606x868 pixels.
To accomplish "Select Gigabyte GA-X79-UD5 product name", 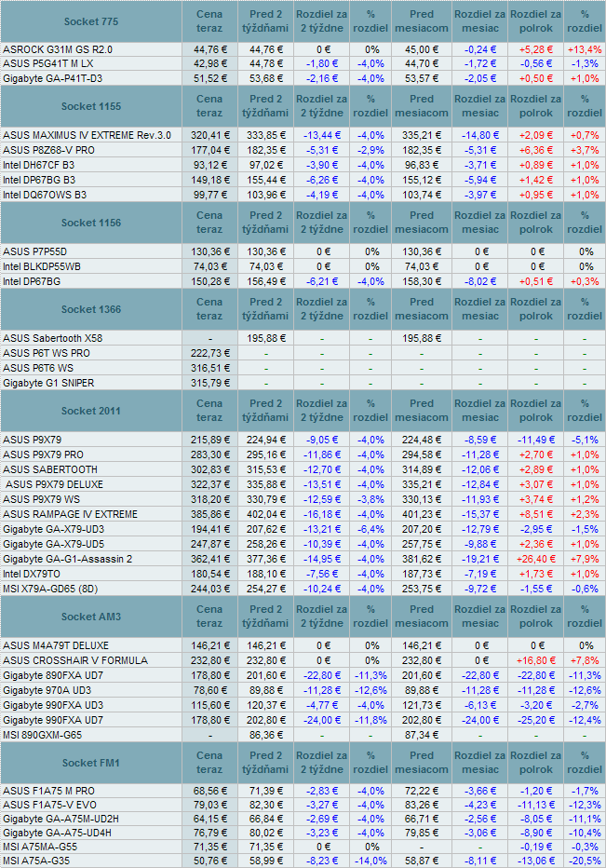I will point(54,544).
